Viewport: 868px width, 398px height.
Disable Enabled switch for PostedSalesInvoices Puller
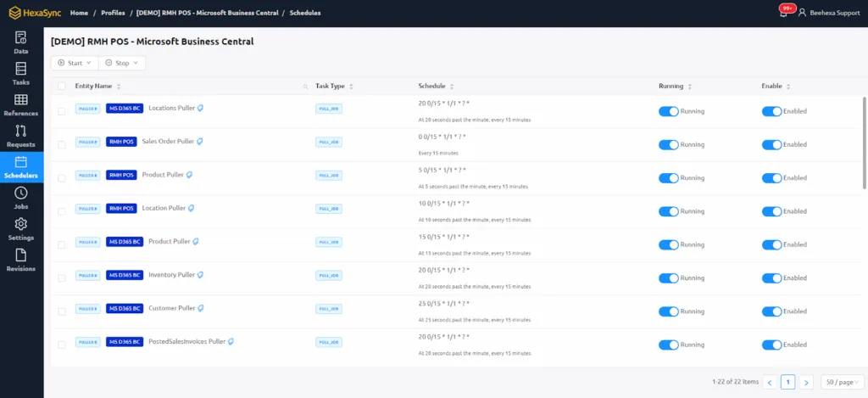click(771, 345)
